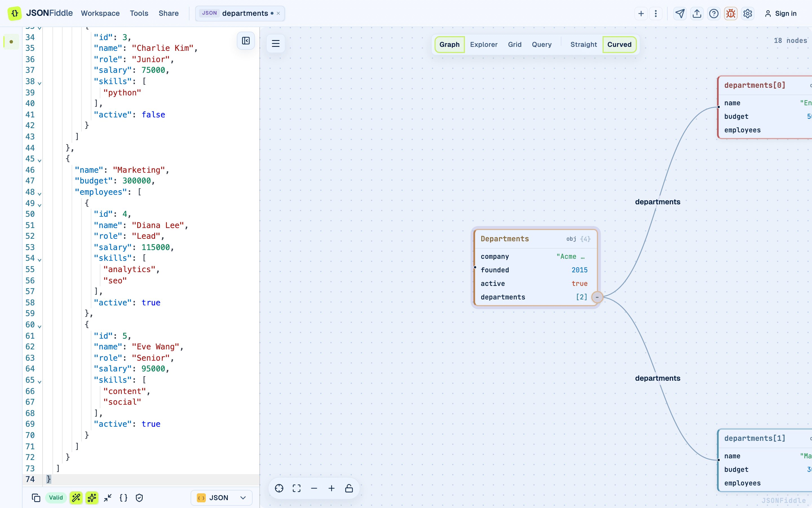Image resolution: width=812 pixels, height=508 pixels.
Task: Copy editor content icon
Action: tap(36, 498)
